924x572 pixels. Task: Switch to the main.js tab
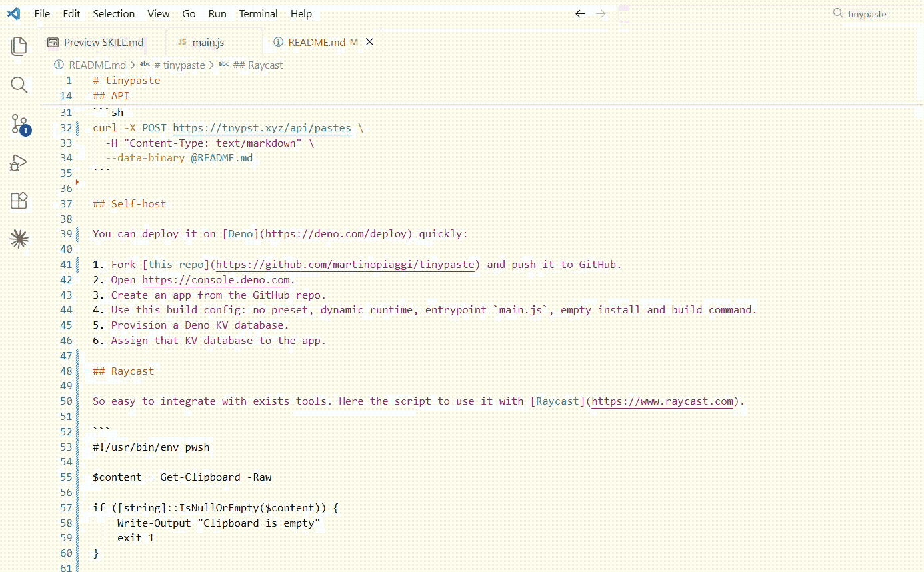(213, 42)
